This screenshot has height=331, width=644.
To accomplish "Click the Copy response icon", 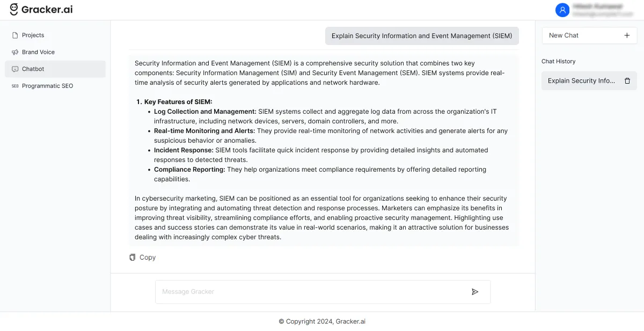I will click(132, 257).
